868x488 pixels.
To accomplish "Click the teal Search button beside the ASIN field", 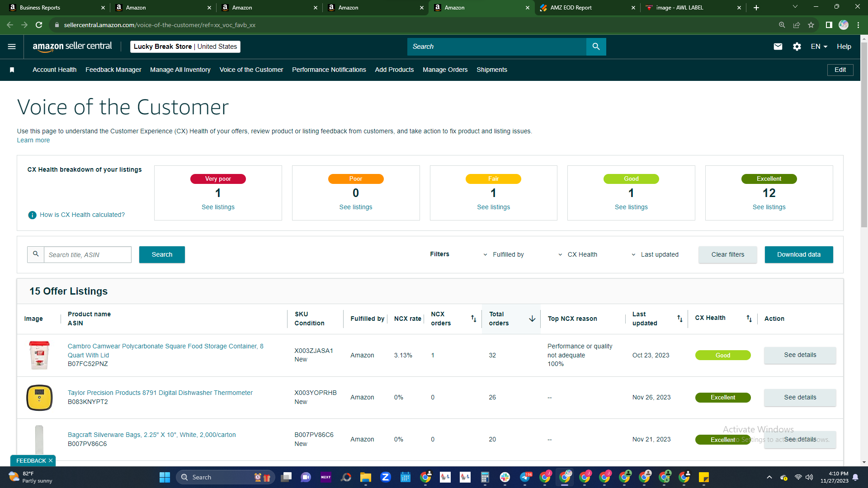I will pyautogui.click(x=162, y=254).
